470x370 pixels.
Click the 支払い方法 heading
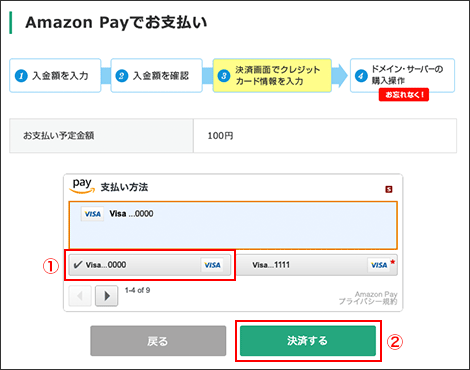[x=124, y=187]
